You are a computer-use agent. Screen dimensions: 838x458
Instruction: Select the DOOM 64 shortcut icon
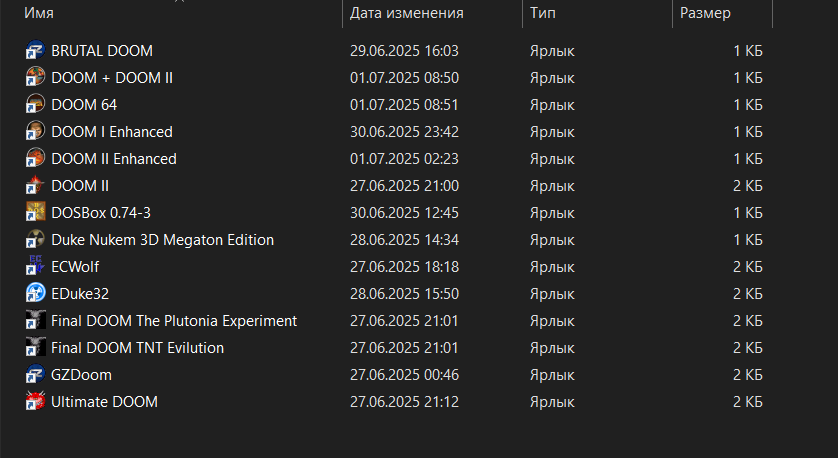click(x=35, y=104)
